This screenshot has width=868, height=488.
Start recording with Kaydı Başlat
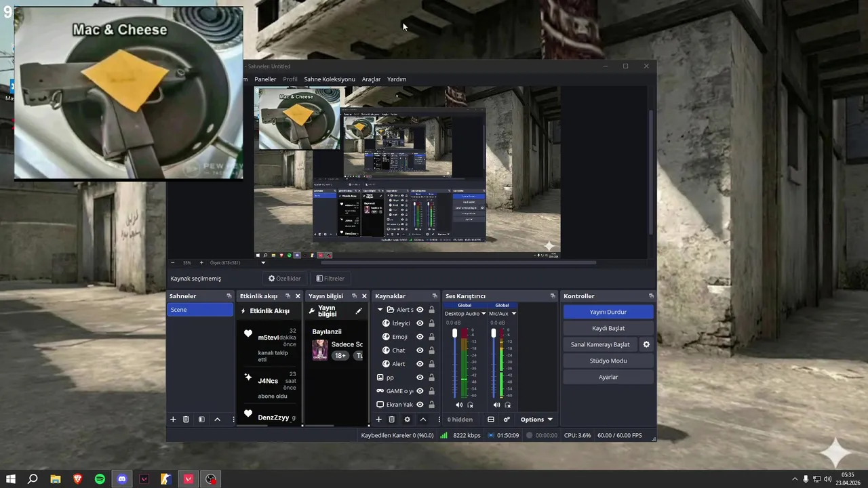click(x=608, y=328)
